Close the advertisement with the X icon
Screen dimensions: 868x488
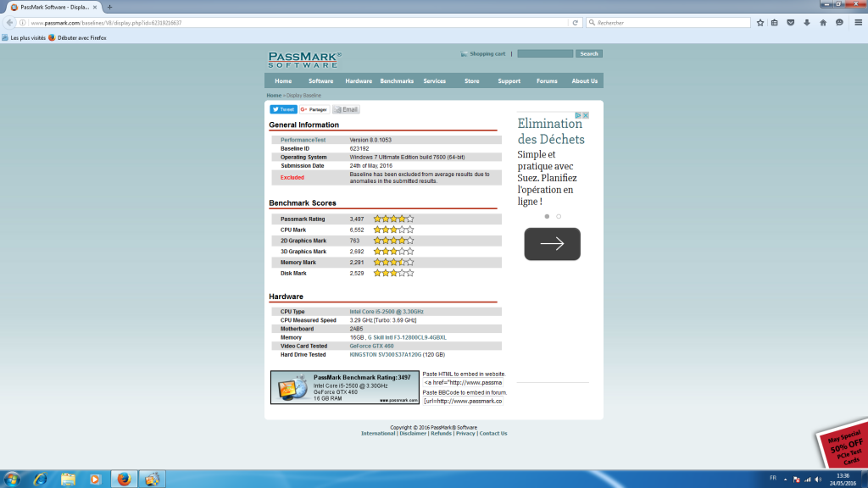[x=586, y=115]
